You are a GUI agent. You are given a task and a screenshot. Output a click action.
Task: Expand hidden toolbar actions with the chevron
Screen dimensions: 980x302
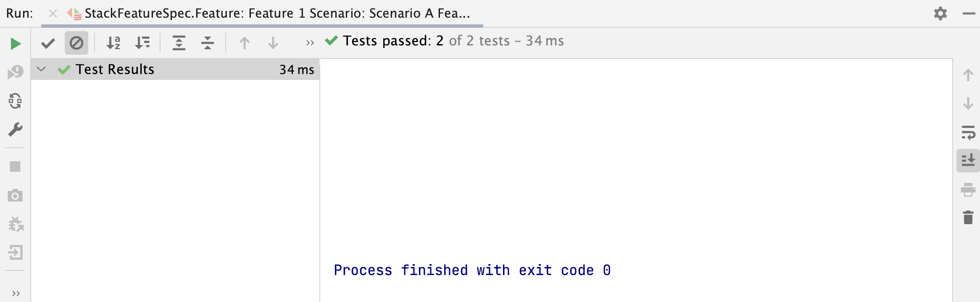point(310,42)
